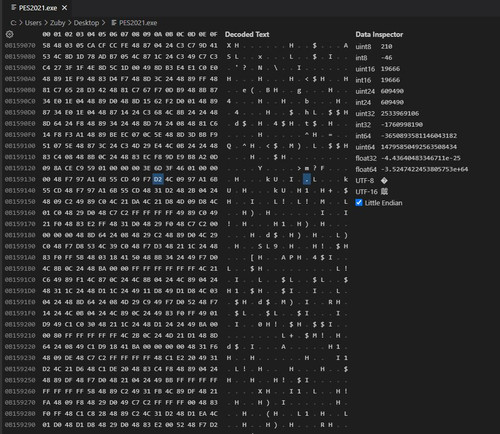Select byte 51 in row 08159100
This screenshot has width=500, height=434.
pos(46,146)
